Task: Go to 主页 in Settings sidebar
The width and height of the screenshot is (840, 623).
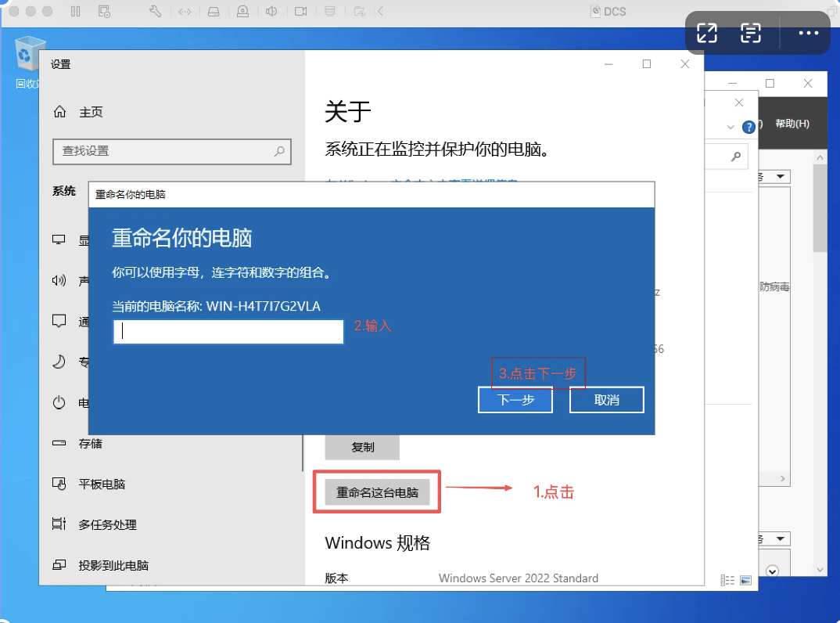Action: pyautogui.click(x=91, y=113)
